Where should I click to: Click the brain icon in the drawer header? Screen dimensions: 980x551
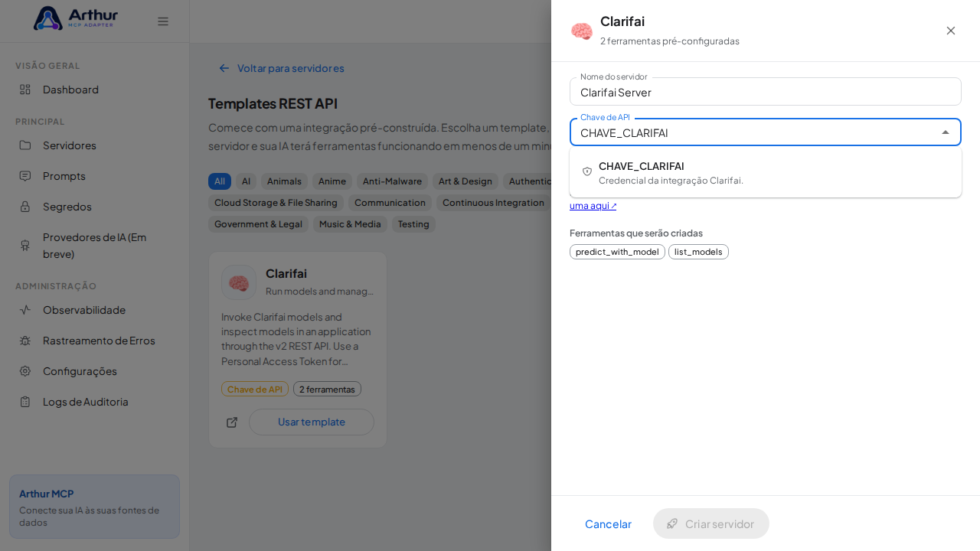tap(582, 31)
